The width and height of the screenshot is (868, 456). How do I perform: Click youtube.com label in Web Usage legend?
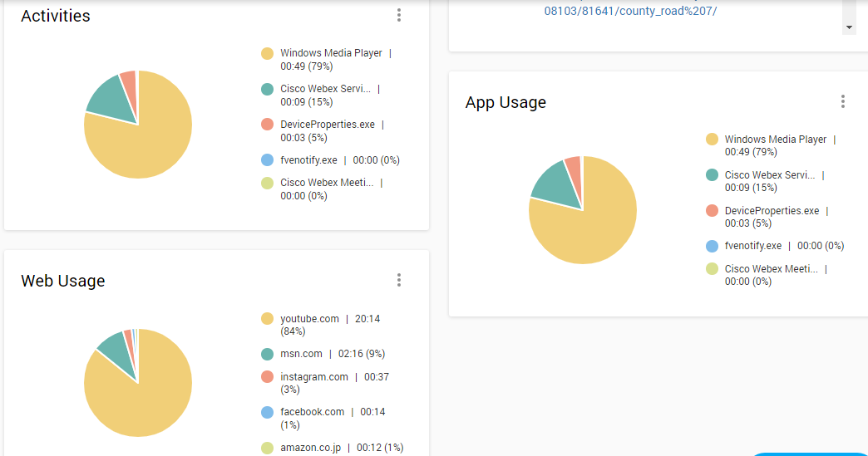click(309, 319)
